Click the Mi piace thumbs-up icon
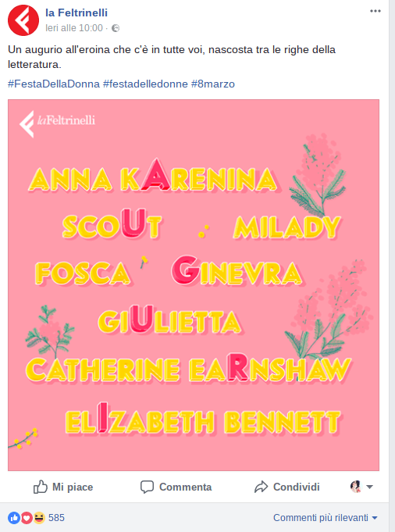 [x=40, y=487]
